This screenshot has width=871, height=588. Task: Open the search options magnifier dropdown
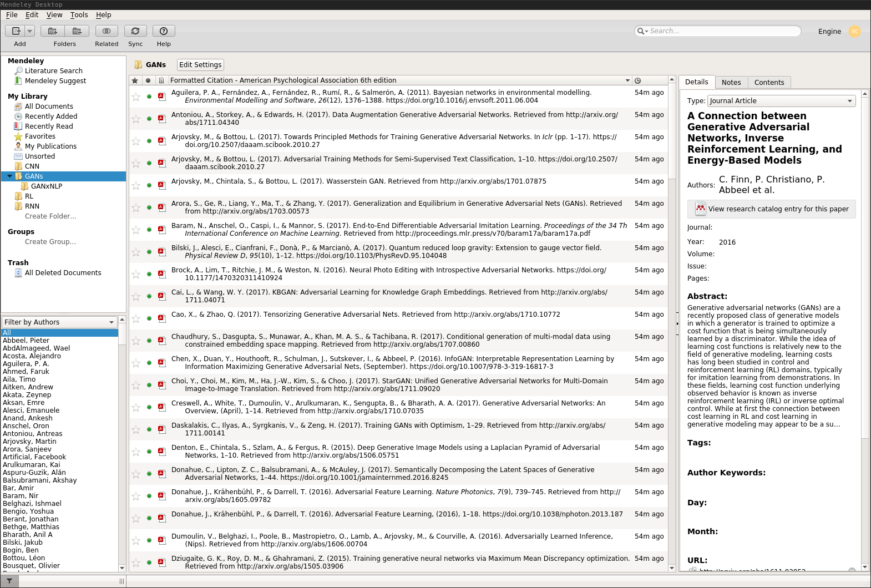642,31
